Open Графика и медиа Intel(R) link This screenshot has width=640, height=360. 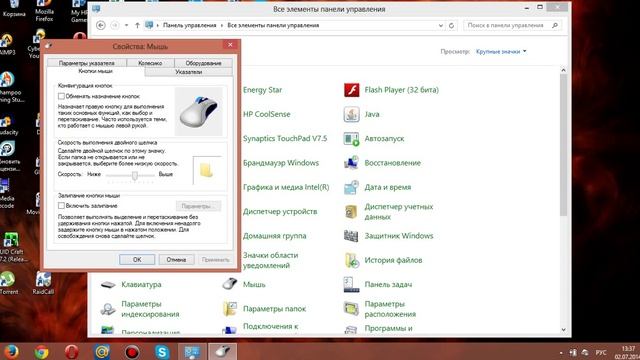click(286, 187)
